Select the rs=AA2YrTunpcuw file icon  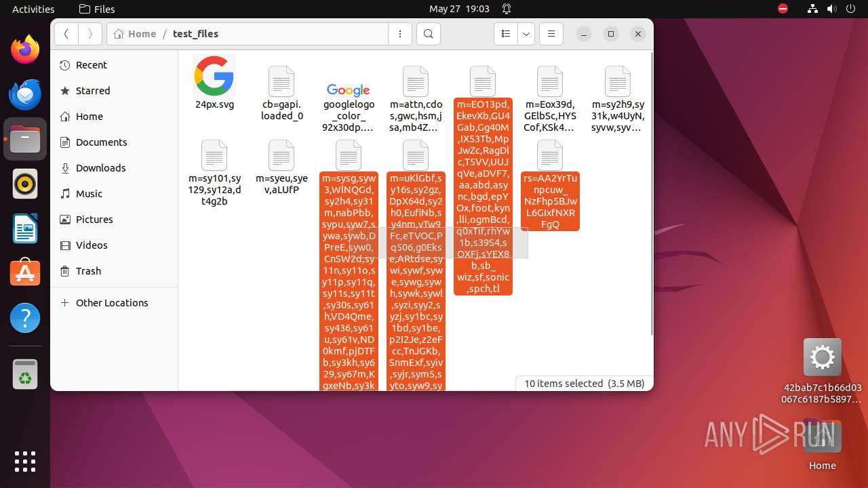550,156
